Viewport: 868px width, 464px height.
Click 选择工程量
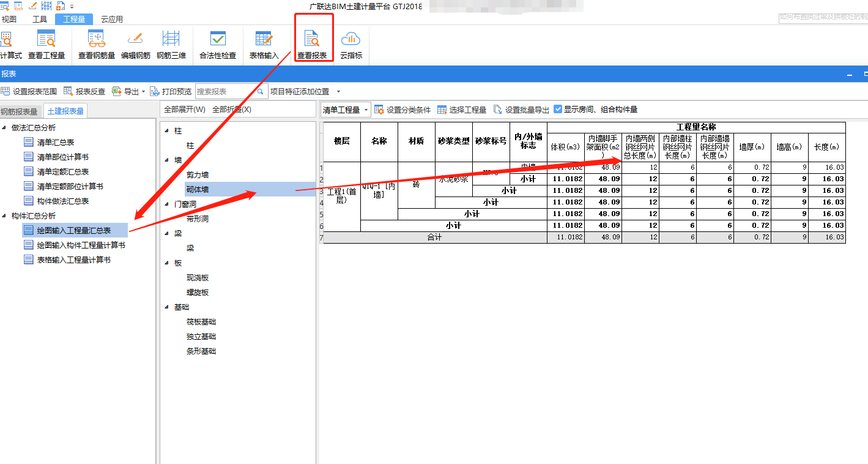(x=462, y=110)
